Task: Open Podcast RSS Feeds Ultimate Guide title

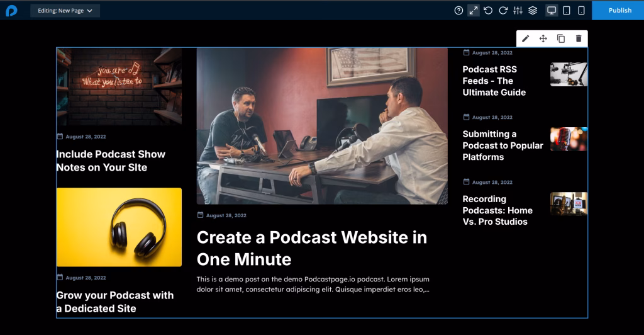Action: coord(494,81)
